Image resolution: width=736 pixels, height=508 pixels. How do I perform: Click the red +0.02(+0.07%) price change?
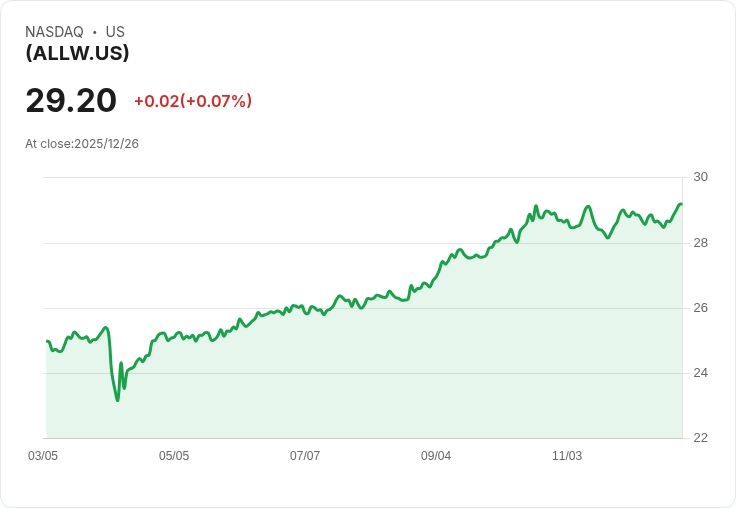coord(193,101)
